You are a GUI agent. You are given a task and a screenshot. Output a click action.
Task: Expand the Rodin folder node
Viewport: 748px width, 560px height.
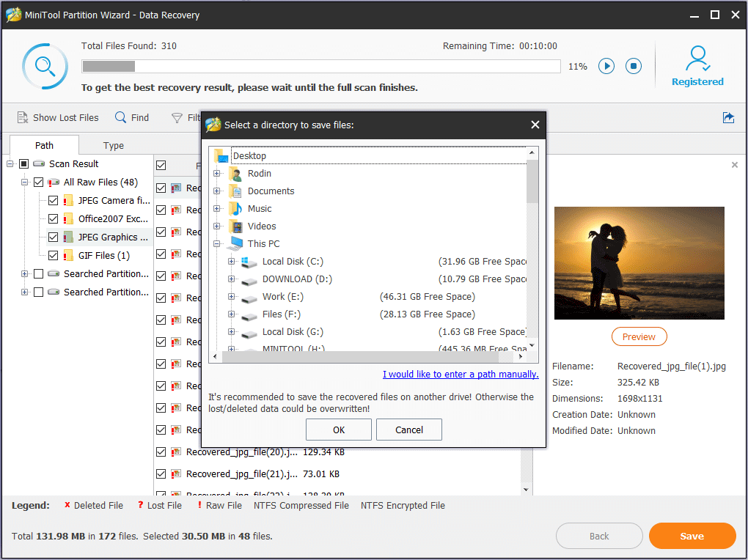coord(216,174)
